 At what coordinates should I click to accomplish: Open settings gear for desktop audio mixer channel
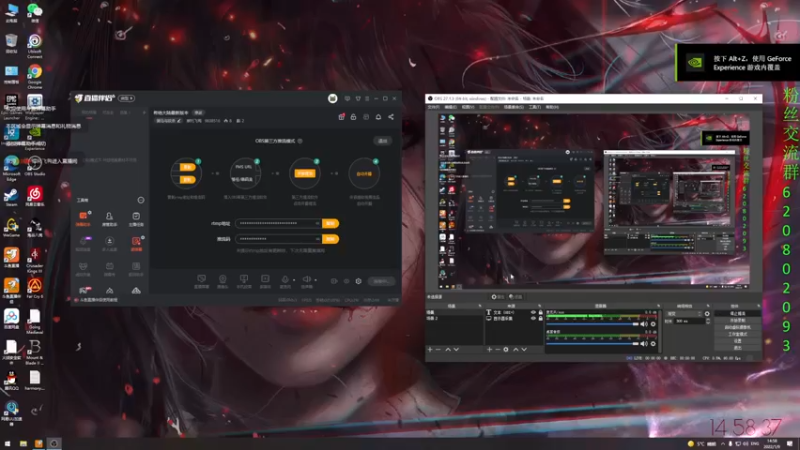(653, 343)
